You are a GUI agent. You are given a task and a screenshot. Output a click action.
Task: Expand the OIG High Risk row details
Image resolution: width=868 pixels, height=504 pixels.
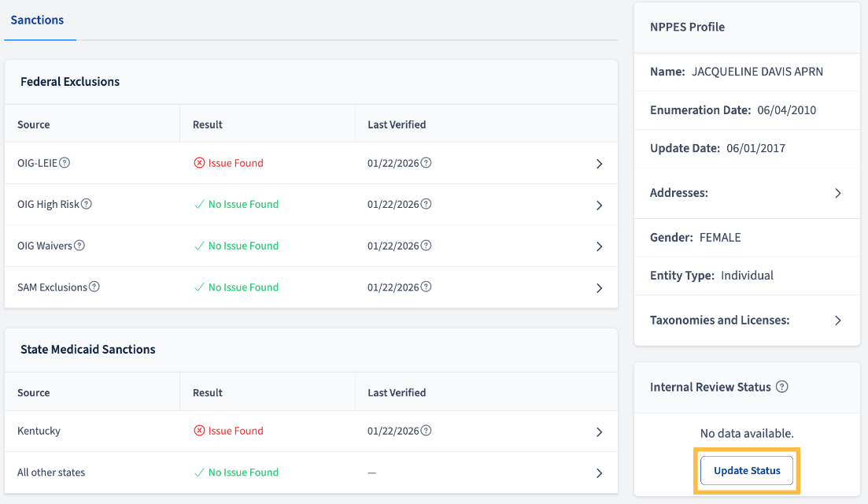(599, 205)
